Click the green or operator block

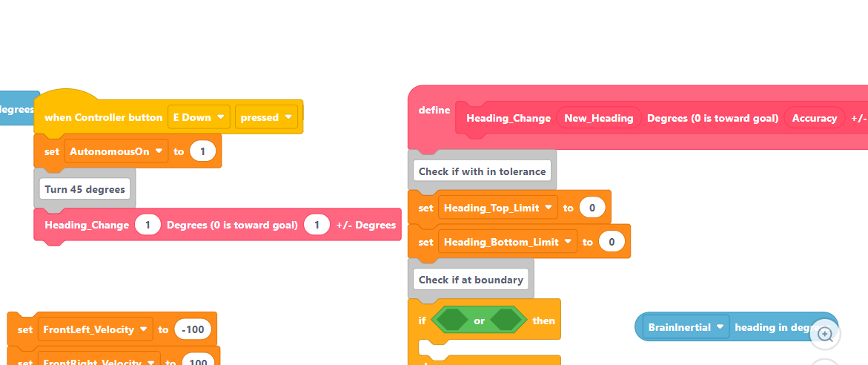point(479,320)
